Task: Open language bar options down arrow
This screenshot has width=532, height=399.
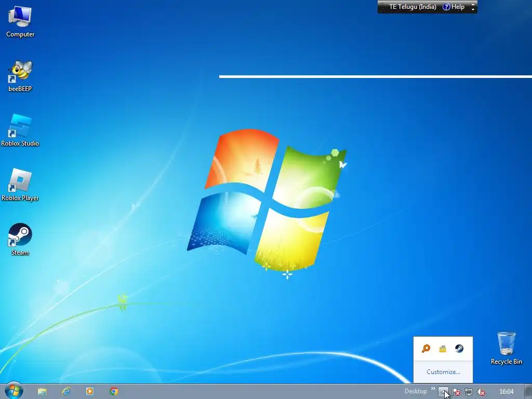Action: (473, 9)
